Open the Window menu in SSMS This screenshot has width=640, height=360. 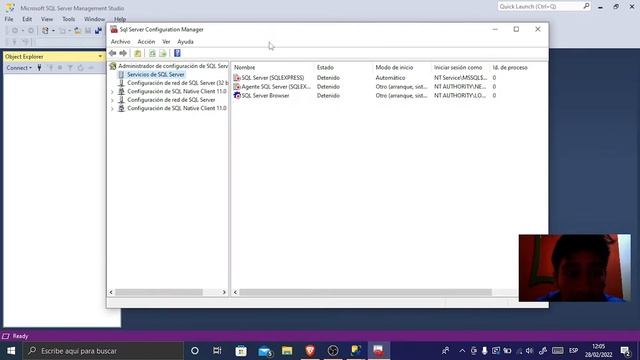(x=94, y=19)
